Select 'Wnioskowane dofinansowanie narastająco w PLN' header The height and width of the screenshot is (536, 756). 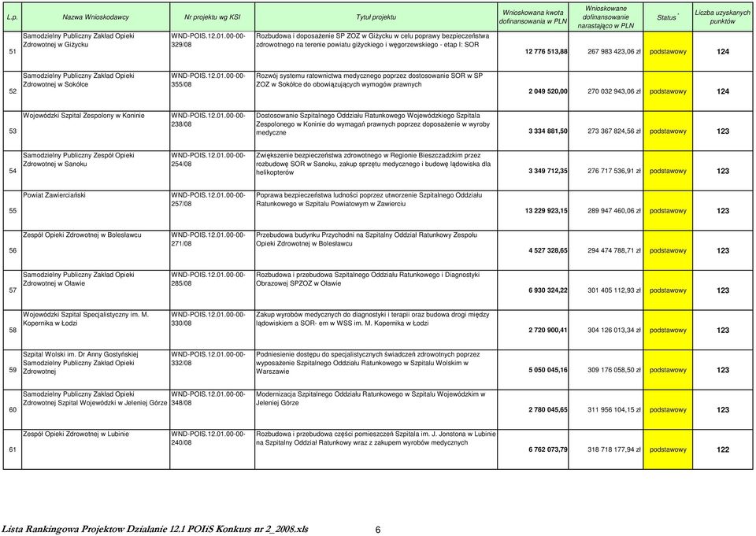[x=606, y=17]
